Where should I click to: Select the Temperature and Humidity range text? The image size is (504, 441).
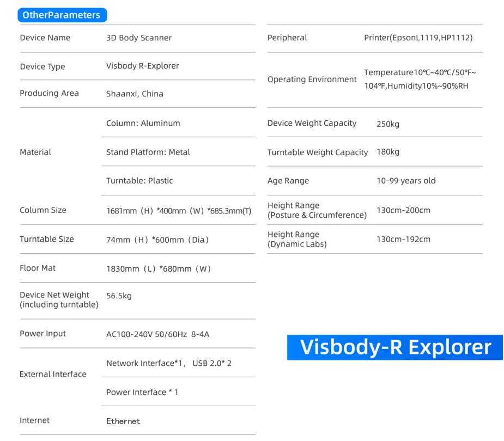[420, 79]
